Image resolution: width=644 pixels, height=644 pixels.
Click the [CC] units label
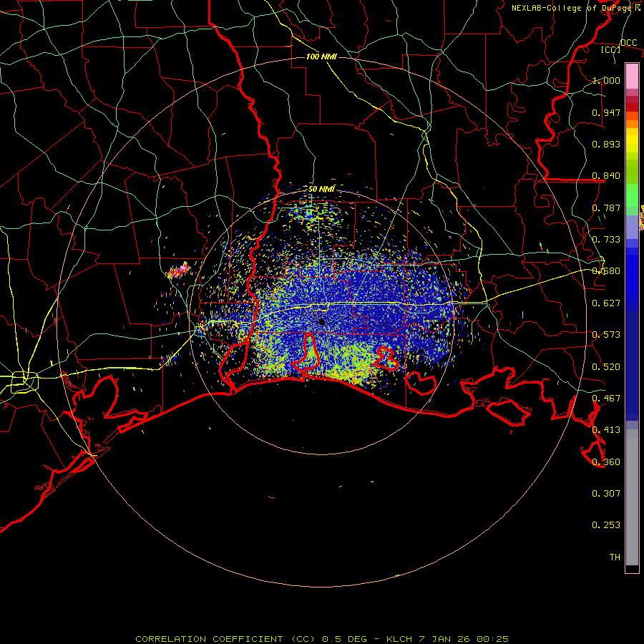coord(610,49)
